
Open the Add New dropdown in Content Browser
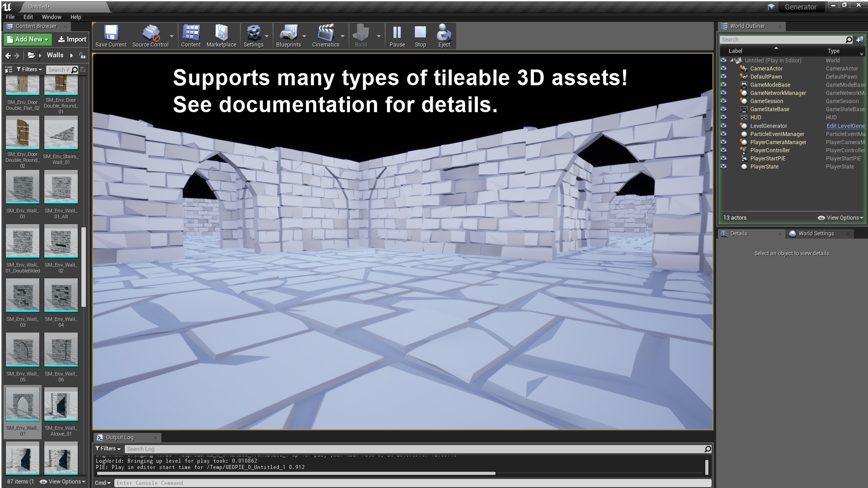27,39
